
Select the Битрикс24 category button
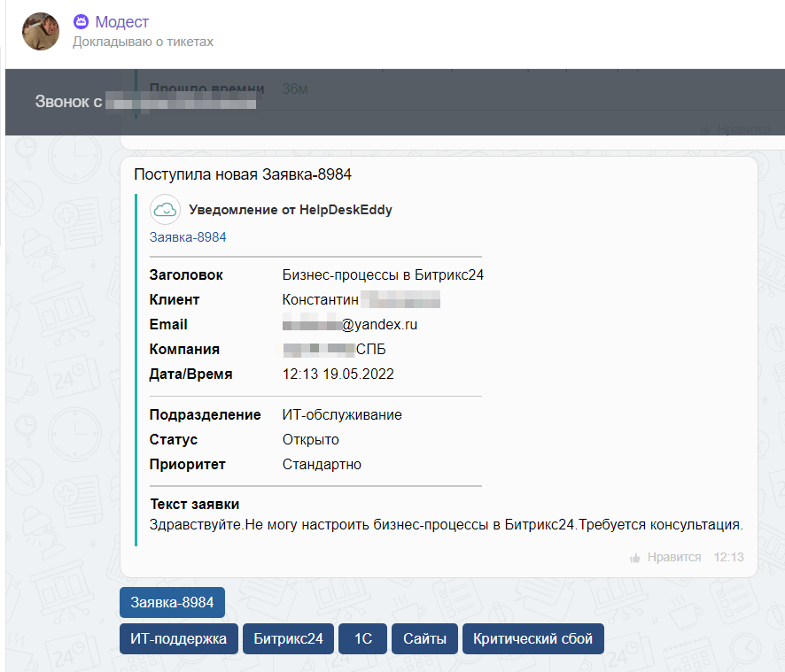288,638
